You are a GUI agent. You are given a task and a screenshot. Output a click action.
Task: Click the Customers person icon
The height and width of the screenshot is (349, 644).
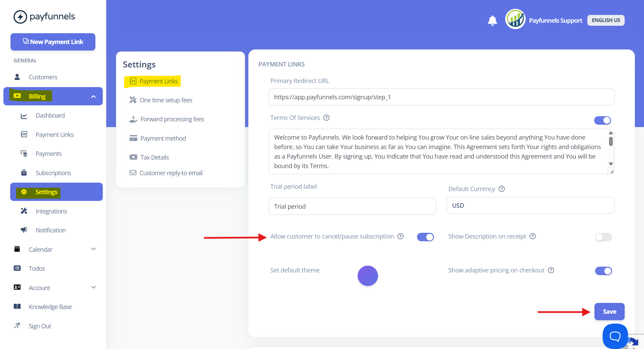(17, 77)
